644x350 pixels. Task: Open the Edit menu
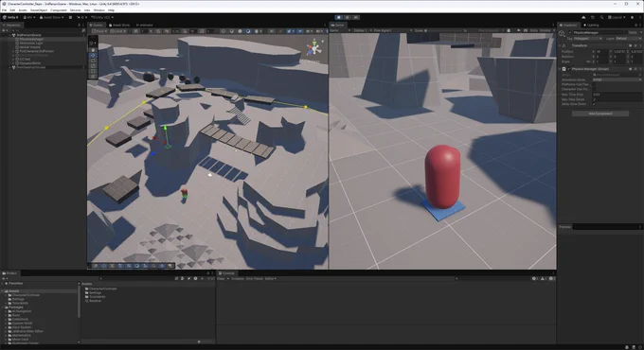click(x=12, y=9)
